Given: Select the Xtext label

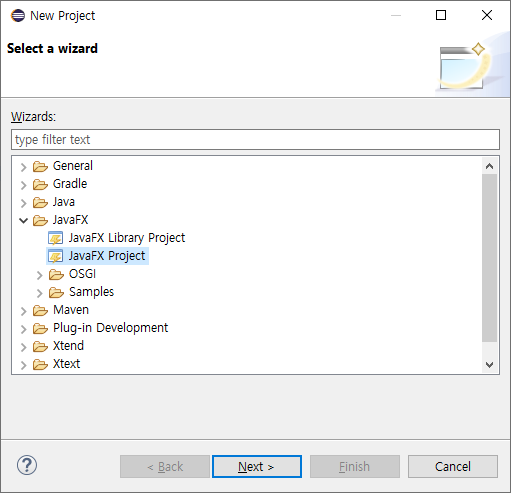Looking at the screenshot, I should tap(66, 364).
